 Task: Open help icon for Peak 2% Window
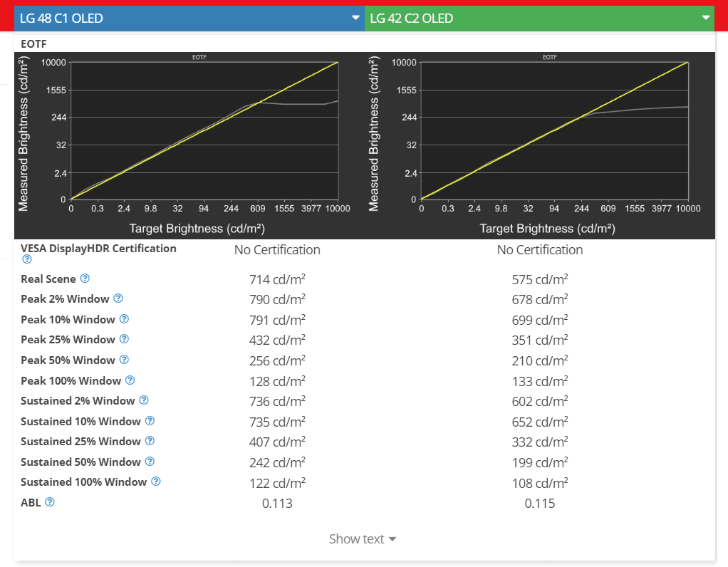[118, 298]
